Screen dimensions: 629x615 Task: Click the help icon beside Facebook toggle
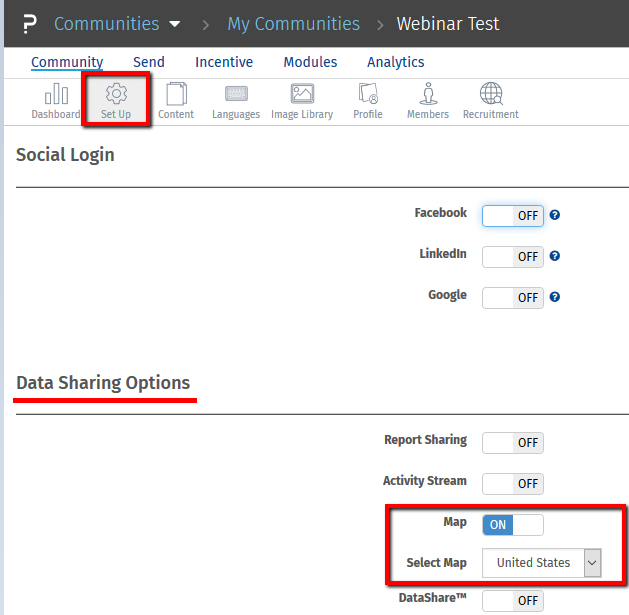[x=555, y=215]
